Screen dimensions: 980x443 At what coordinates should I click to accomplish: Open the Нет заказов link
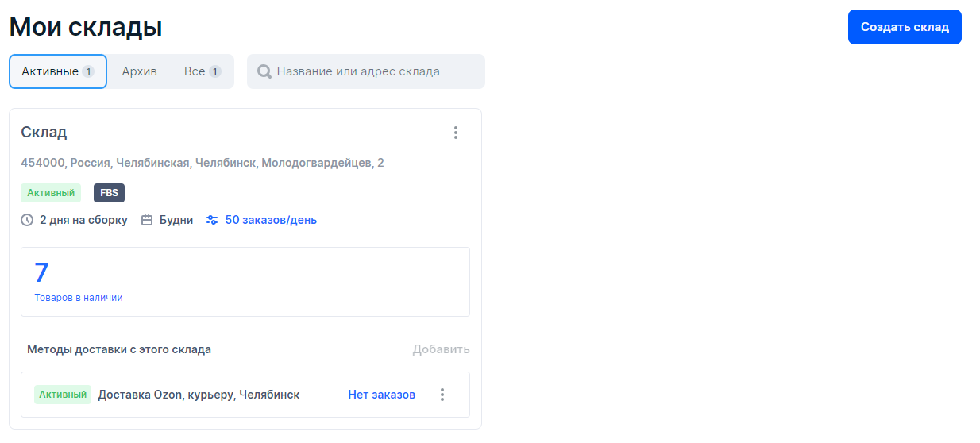[x=381, y=395]
